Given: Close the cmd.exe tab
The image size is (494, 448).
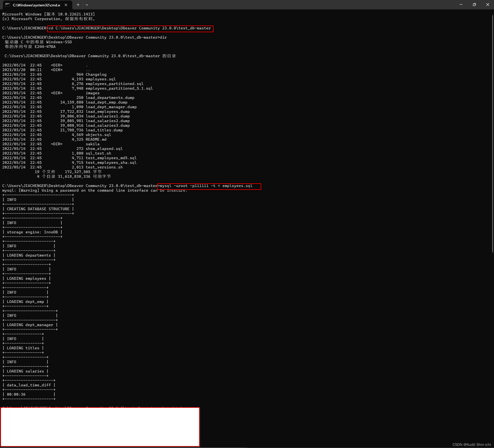Looking at the screenshot, I should point(66,5).
